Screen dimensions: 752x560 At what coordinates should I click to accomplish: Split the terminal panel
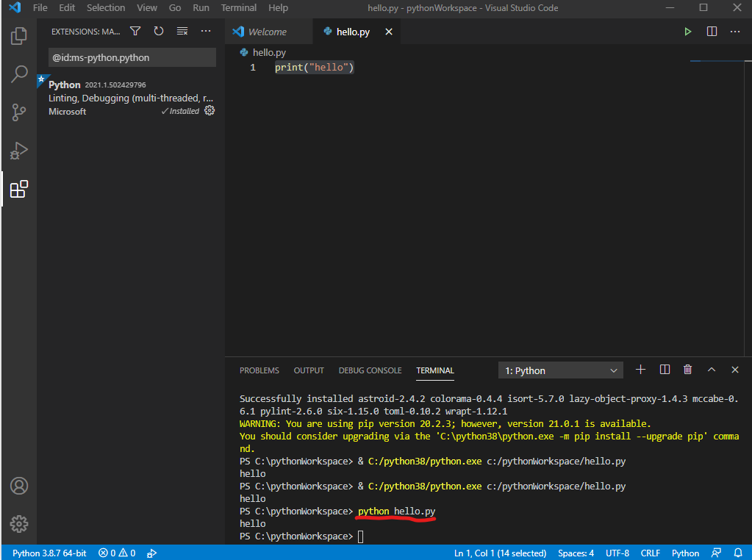pos(665,370)
